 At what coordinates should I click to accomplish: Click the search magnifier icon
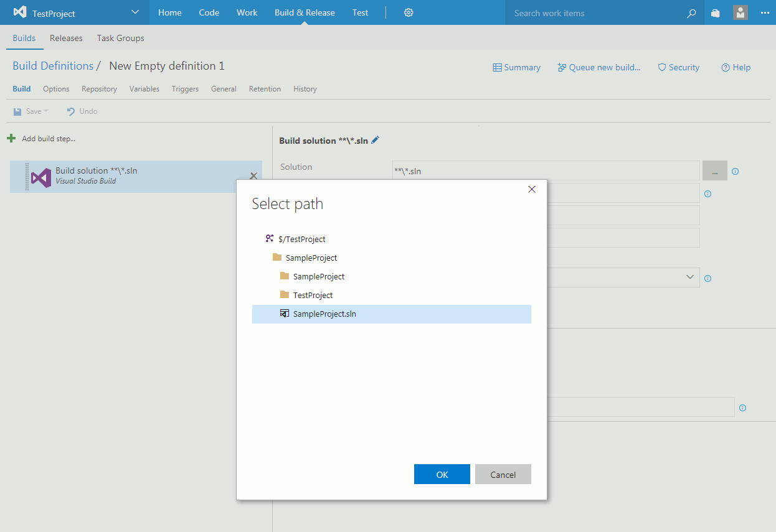coord(691,13)
